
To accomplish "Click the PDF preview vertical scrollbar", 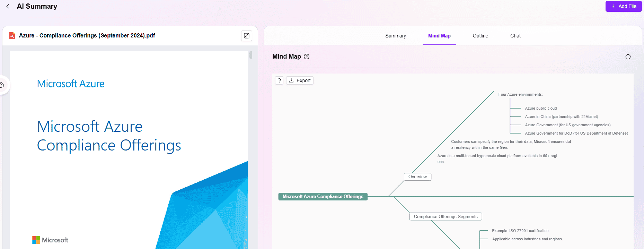I will click(250, 55).
